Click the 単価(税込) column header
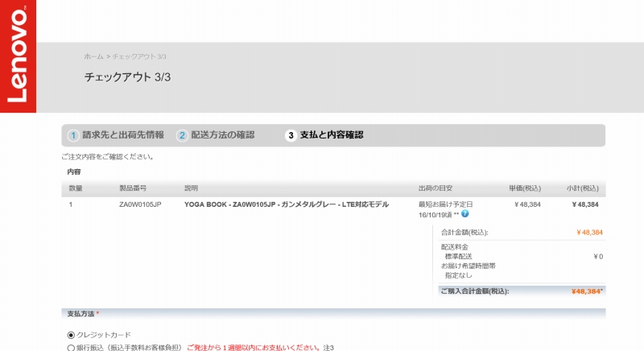 [x=525, y=188]
